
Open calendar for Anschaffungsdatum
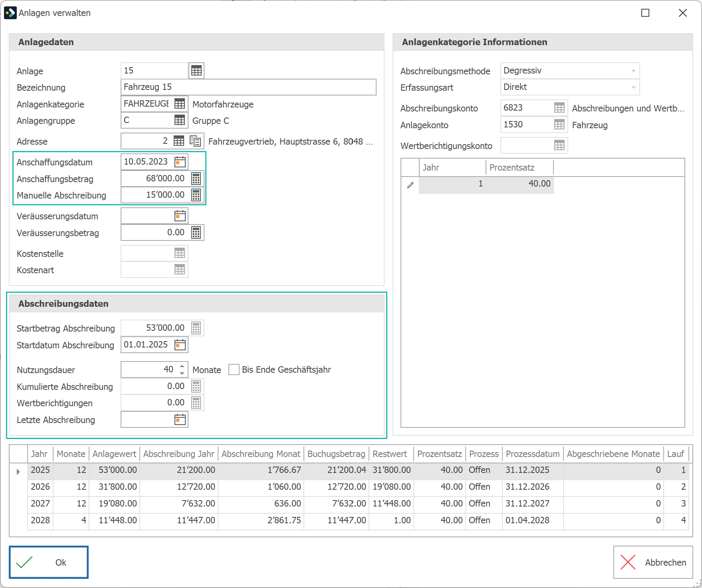pyautogui.click(x=180, y=162)
